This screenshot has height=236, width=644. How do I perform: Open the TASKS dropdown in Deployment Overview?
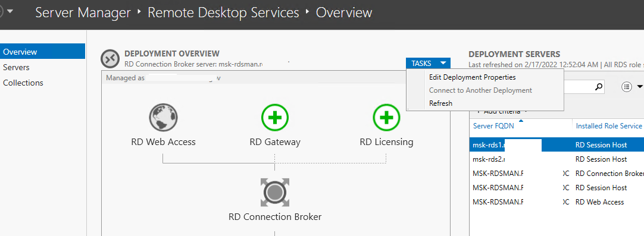tap(428, 63)
